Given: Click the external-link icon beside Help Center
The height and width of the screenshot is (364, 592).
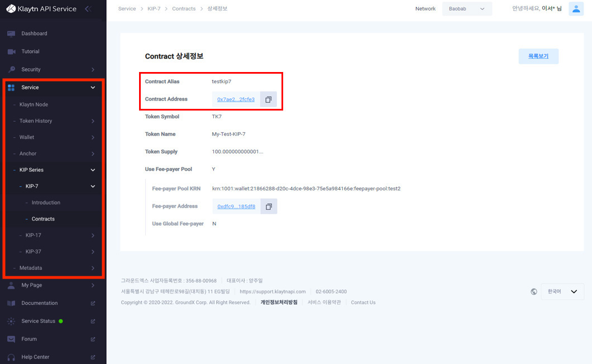Looking at the screenshot, I should click(93, 357).
